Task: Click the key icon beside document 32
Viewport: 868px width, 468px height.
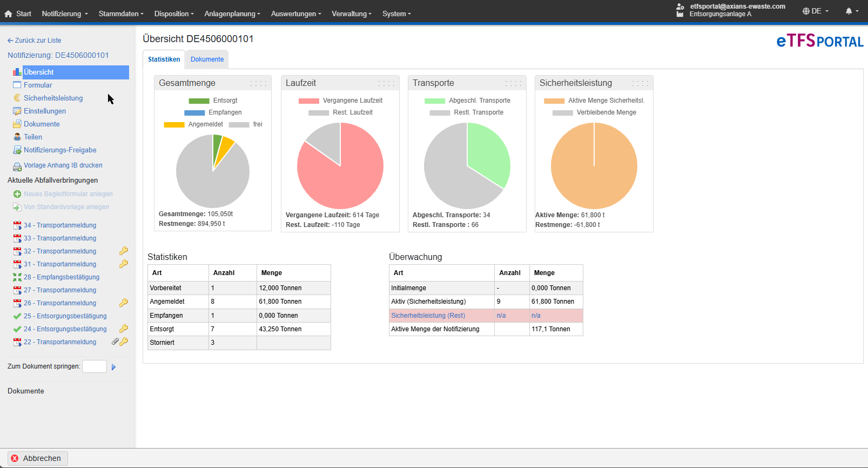Action: [124, 251]
